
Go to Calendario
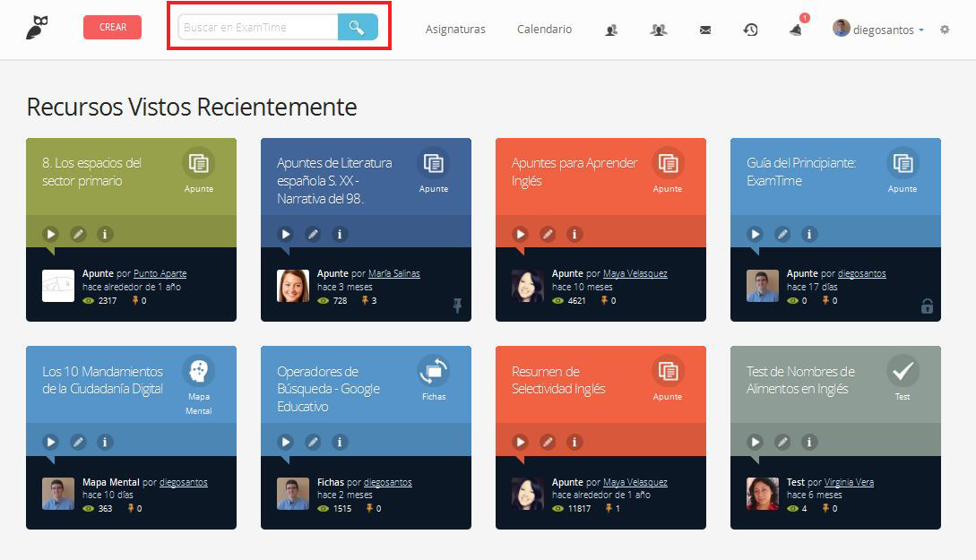coord(544,30)
